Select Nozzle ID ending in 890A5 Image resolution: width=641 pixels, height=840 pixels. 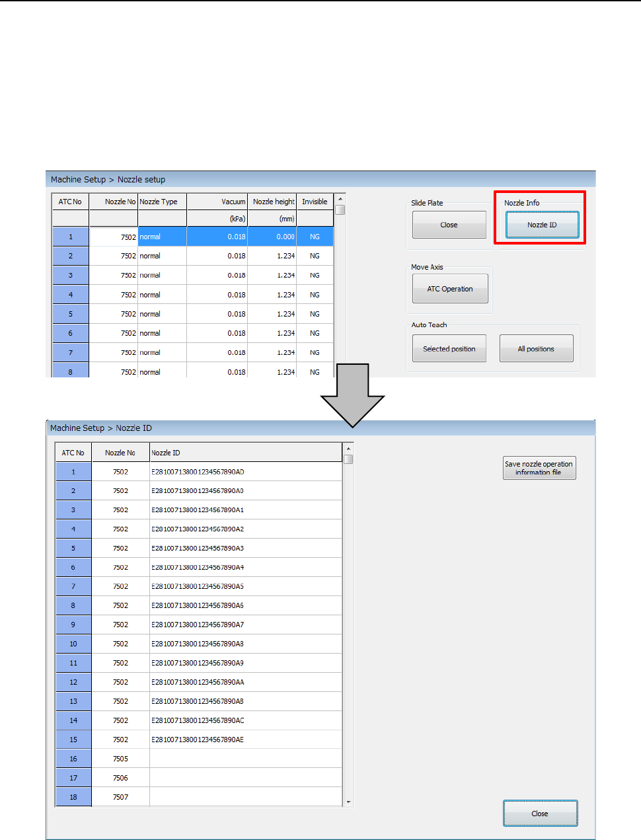pyautogui.click(x=246, y=586)
